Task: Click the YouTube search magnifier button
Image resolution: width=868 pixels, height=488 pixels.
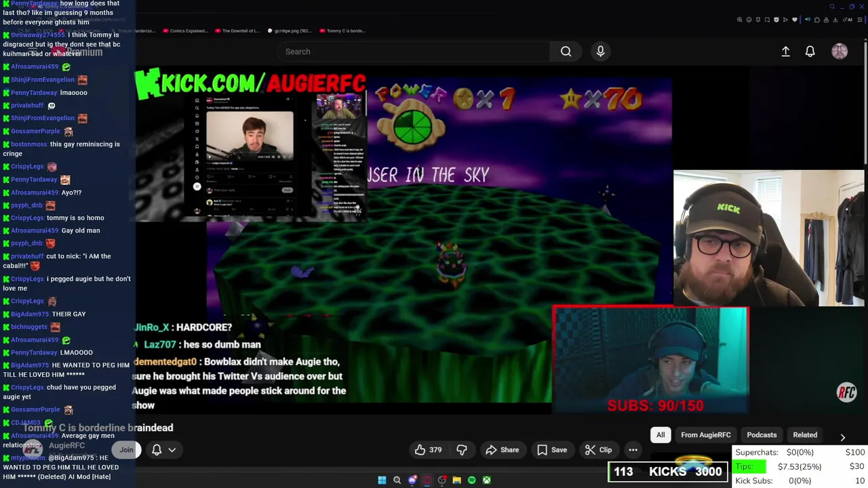Action: [566, 52]
